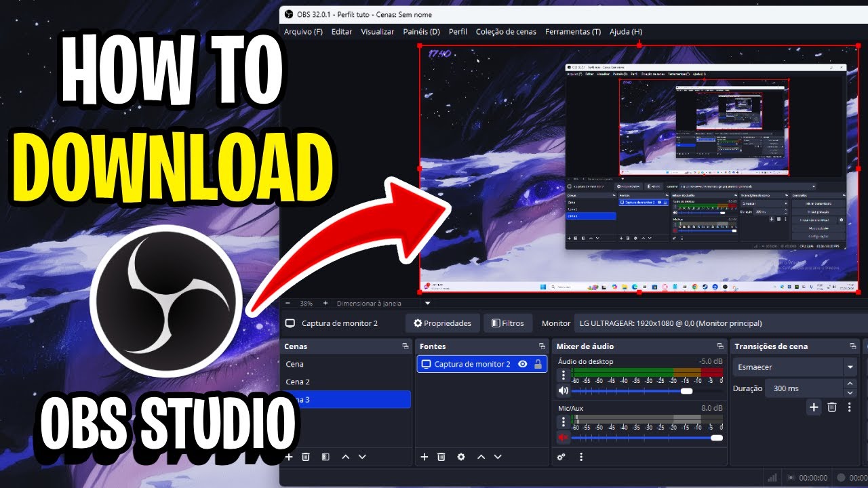Click the network status icon in status bar

click(771, 477)
